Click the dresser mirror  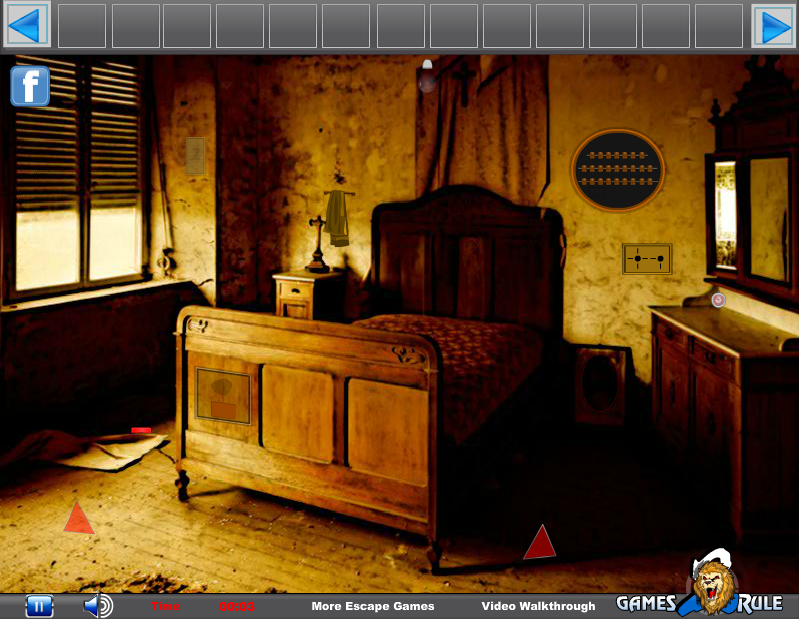[x=769, y=219]
